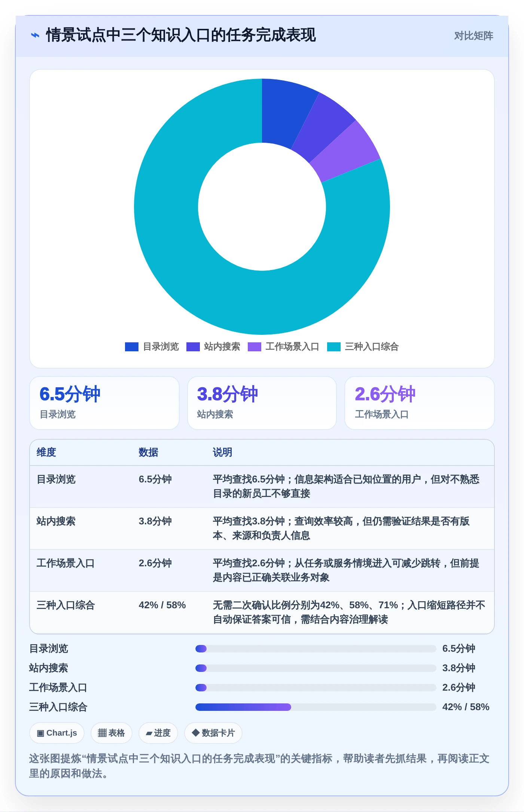
Task: Click the 平均查找3.8分钟 description cell
Action: (x=341, y=528)
